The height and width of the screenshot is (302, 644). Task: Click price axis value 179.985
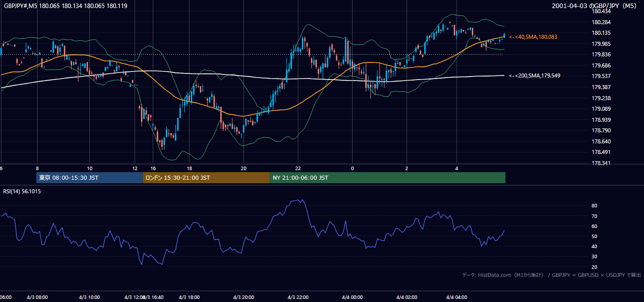602,44
